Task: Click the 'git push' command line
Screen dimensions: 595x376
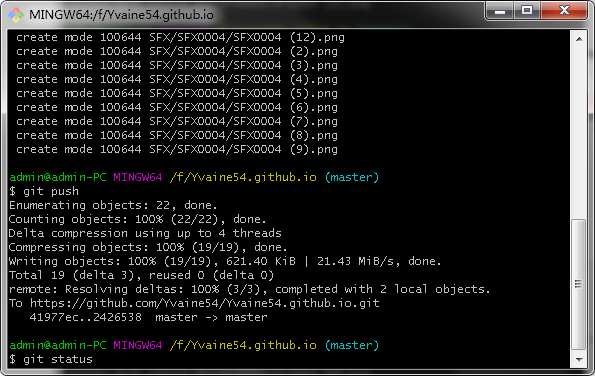Action: (44, 191)
